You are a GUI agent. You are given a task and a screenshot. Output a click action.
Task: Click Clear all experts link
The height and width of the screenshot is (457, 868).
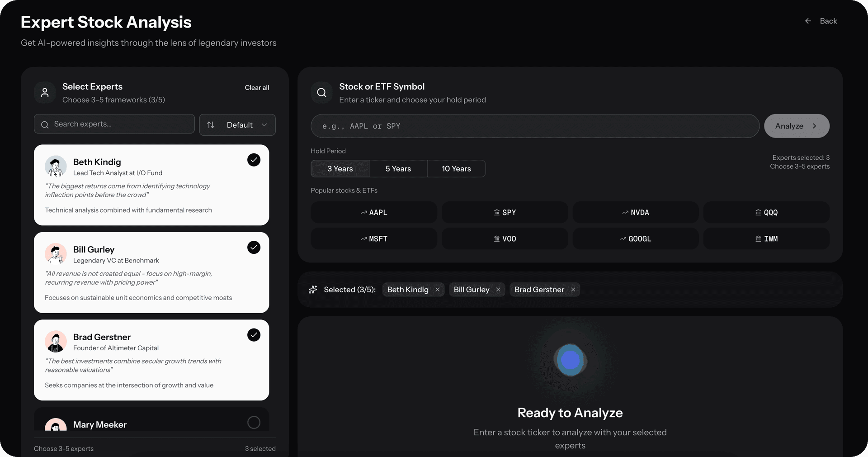(x=257, y=88)
